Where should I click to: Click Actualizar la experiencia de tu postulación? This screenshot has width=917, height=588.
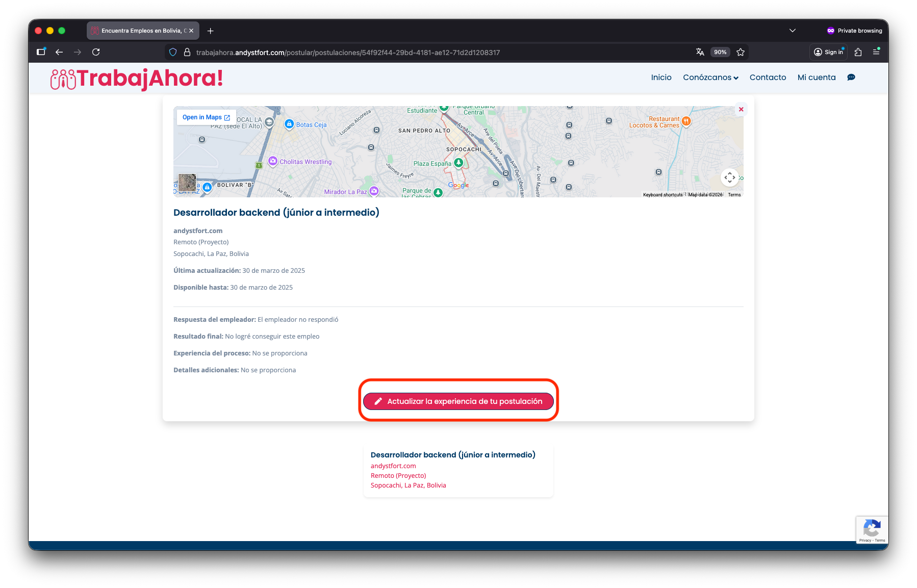pos(458,401)
